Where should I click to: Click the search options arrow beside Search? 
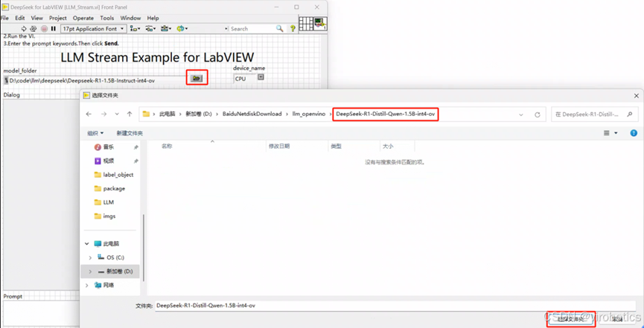click(227, 29)
